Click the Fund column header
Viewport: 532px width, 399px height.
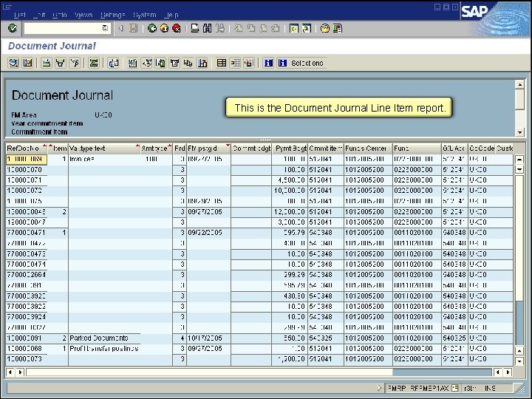(417, 149)
